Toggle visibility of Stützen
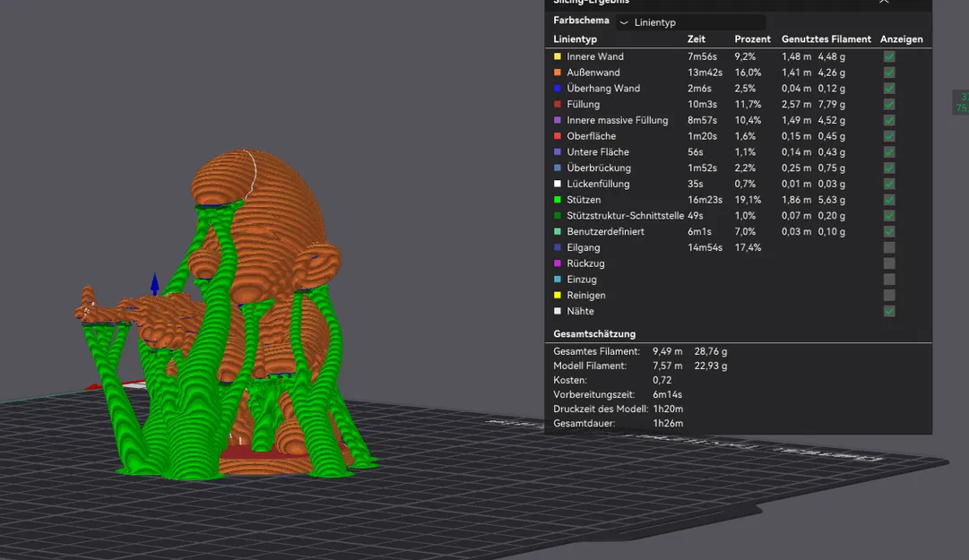This screenshot has height=560, width=969. pos(888,200)
